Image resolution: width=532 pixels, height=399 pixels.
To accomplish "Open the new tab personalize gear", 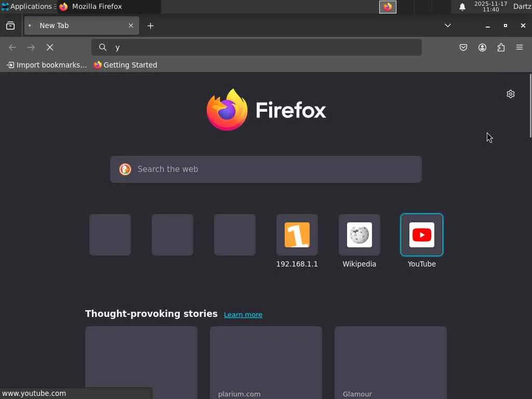I will (x=511, y=94).
